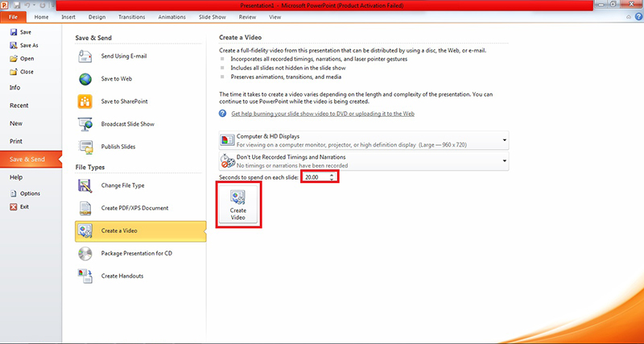Click the Open folder icon
This screenshot has height=344, width=644.
[14, 58]
